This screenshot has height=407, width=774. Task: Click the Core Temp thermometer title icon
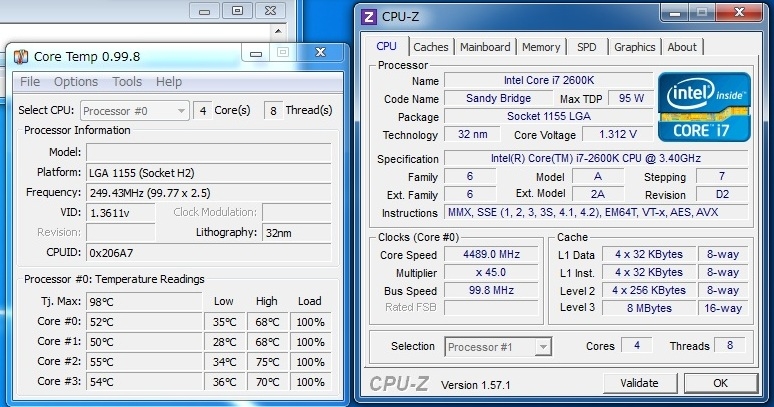click(21, 57)
